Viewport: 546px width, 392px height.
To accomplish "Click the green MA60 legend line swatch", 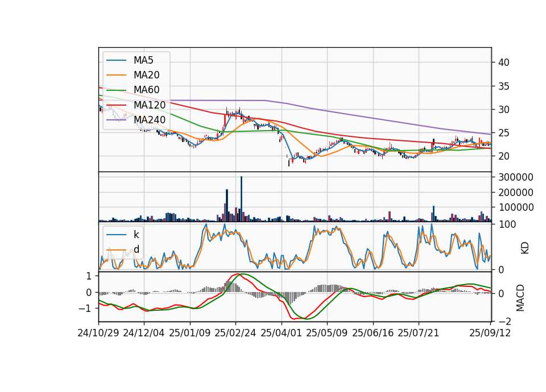I will pos(116,90).
